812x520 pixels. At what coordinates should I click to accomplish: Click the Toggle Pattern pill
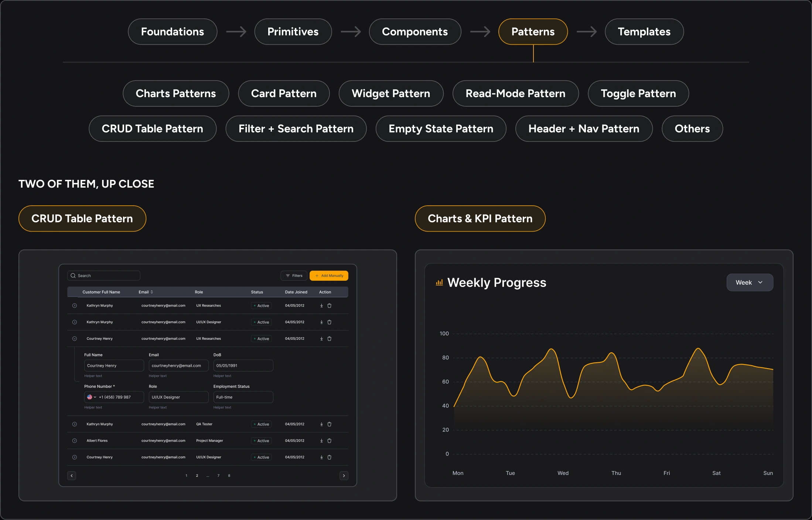tap(638, 93)
